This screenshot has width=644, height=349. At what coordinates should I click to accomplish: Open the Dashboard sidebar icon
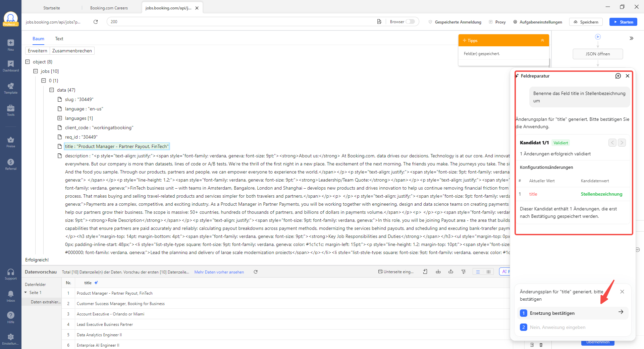pyautogui.click(x=11, y=66)
